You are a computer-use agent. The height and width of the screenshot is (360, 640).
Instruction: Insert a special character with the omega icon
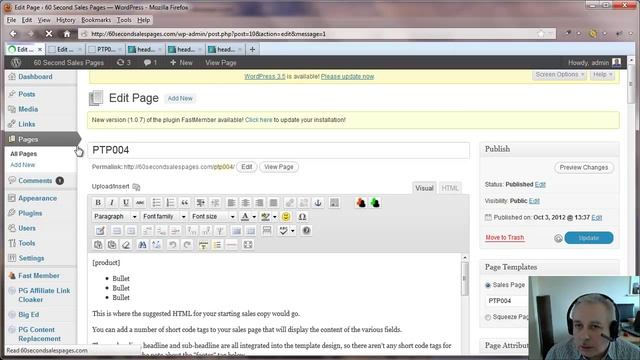(x=302, y=217)
